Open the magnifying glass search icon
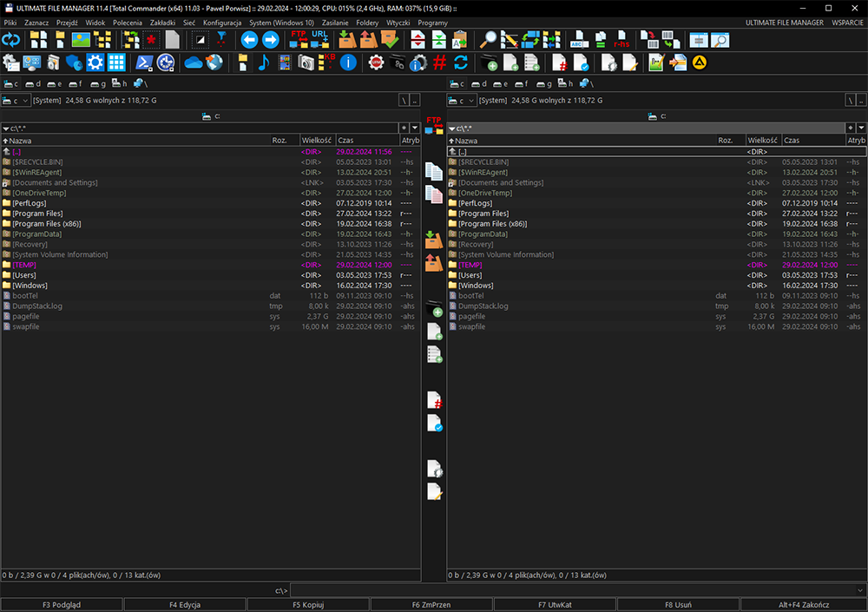This screenshot has height=612, width=868. [488, 40]
